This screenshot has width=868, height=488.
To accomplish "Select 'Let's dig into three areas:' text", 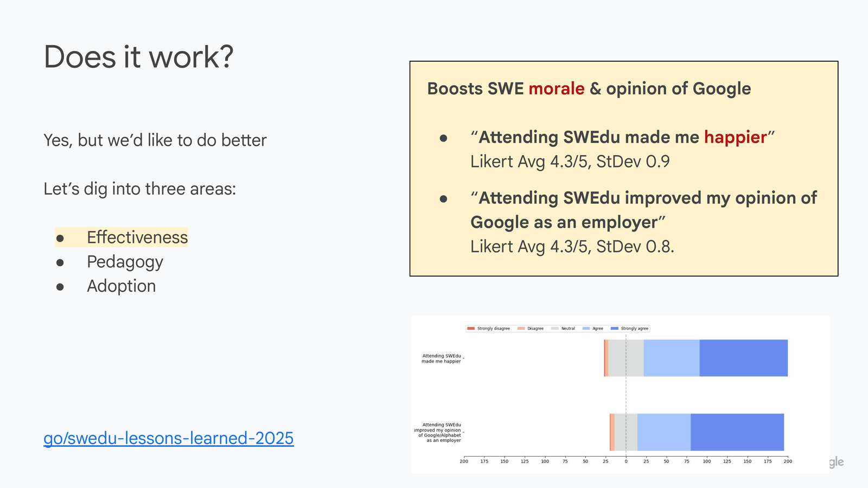I will [140, 189].
